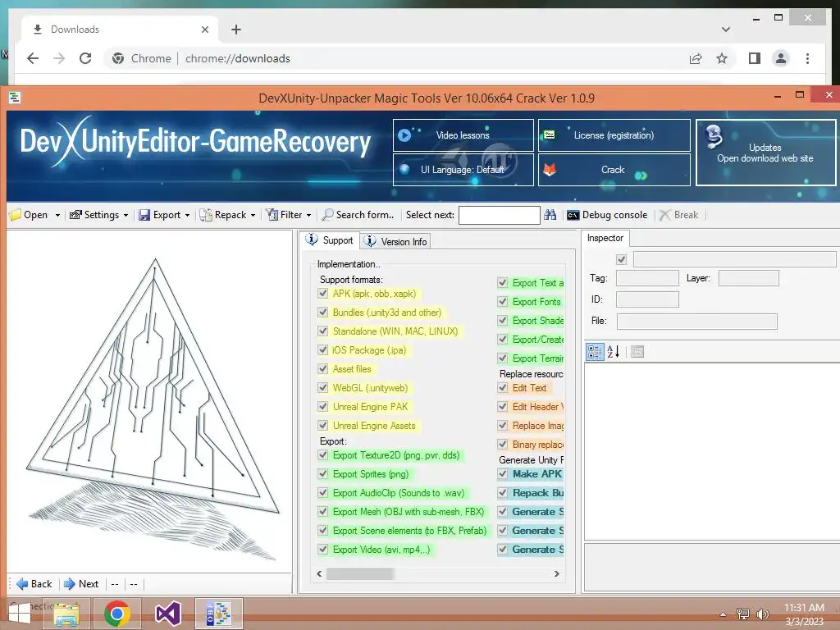Viewport: 840px width, 630px height.
Task: Click the Chrome share icon
Action: click(696, 58)
